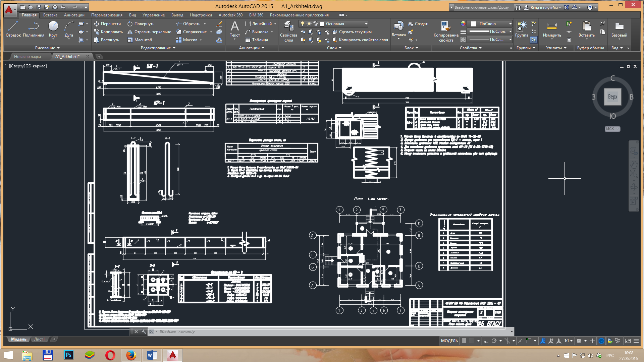Click the Основная layer color swatch

pyautogui.click(x=322, y=24)
